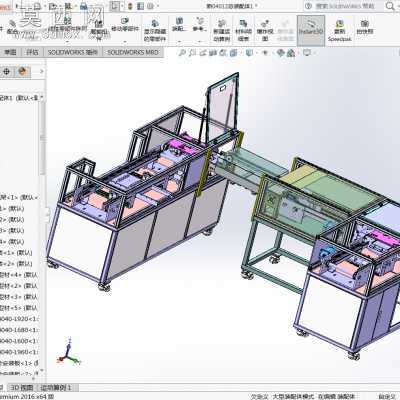Click the 自定义 status bar entry
The image size is (400, 400).
point(387,397)
